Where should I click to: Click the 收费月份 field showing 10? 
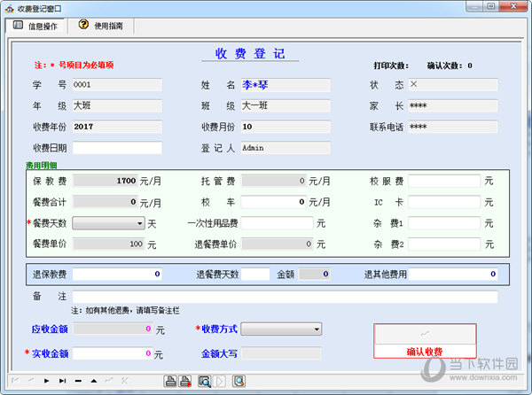tap(286, 127)
